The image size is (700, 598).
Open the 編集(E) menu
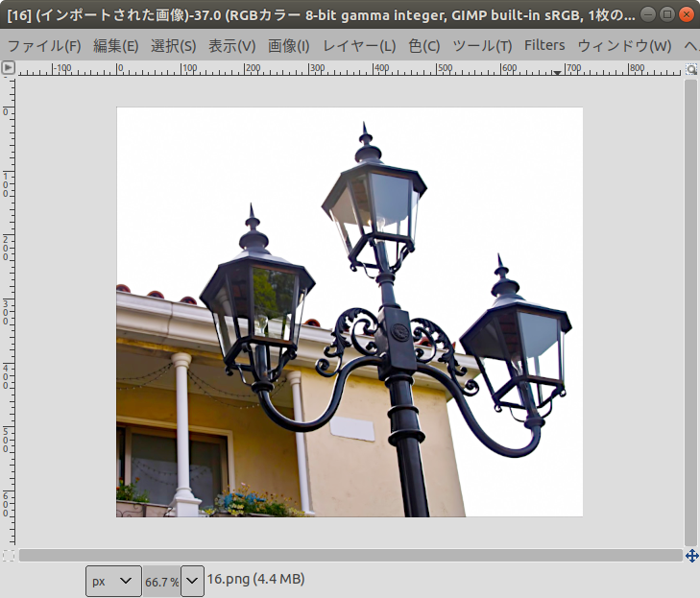point(115,45)
